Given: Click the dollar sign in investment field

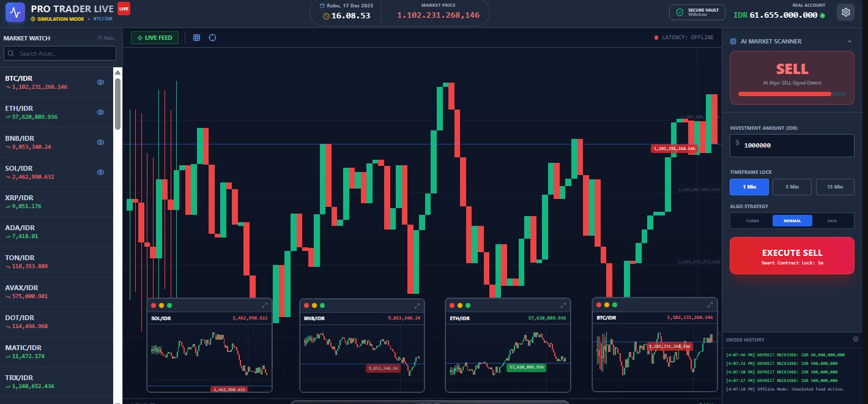Looking at the screenshot, I should tap(737, 143).
